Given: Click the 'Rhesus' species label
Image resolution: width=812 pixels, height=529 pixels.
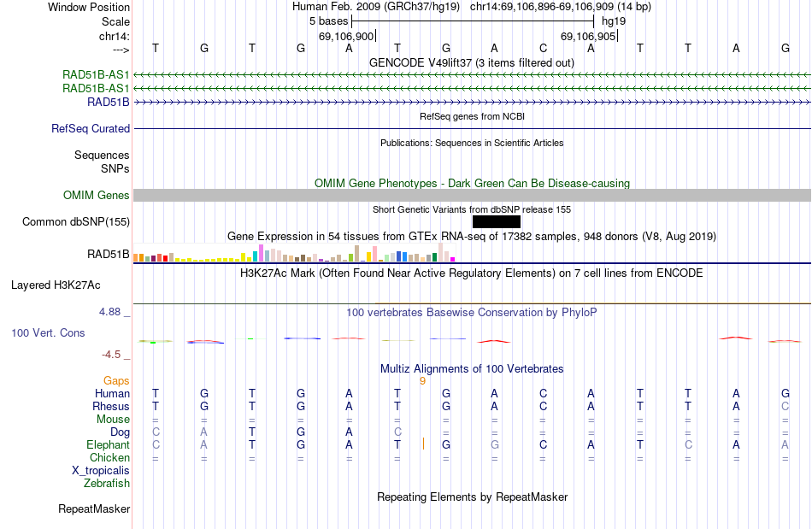Looking at the screenshot, I should (111, 406).
